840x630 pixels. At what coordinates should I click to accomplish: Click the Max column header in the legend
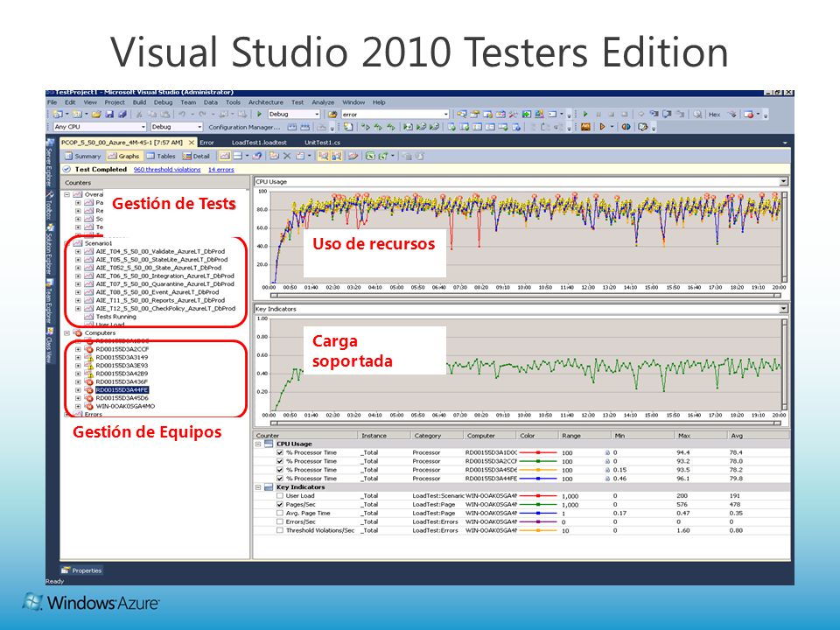click(x=700, y=436)
